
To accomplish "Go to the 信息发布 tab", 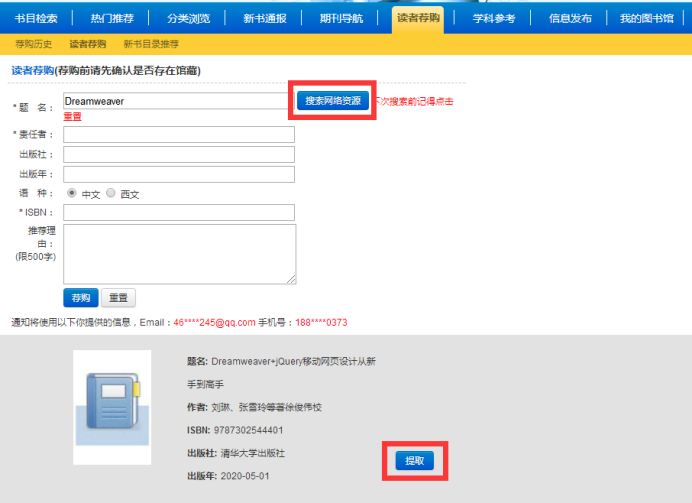I will click(x=571, y=18).
